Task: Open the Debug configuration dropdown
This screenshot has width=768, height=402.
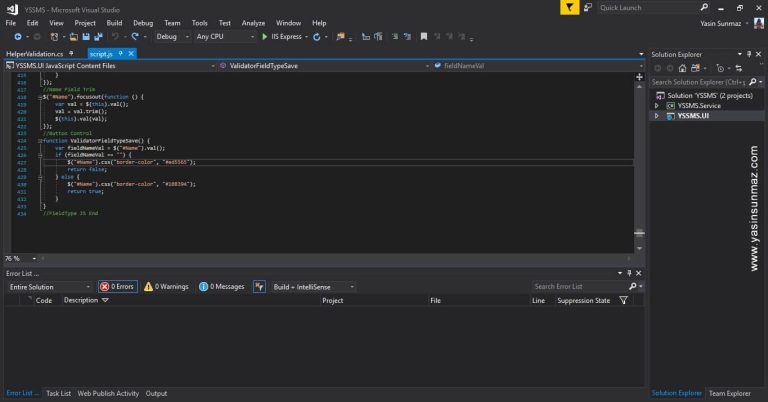Action: pos(171,37)
